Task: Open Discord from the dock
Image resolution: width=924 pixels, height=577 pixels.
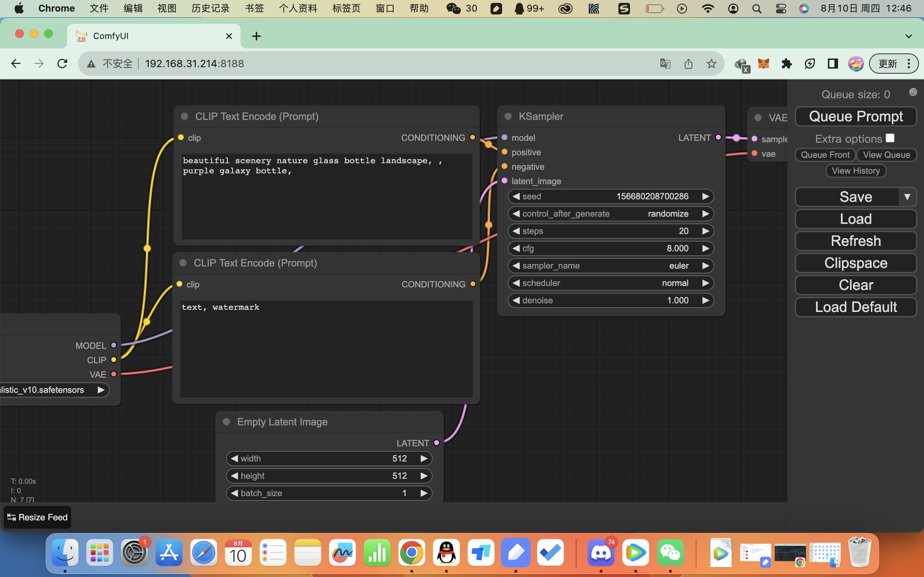Action: [x=601, y=552]
